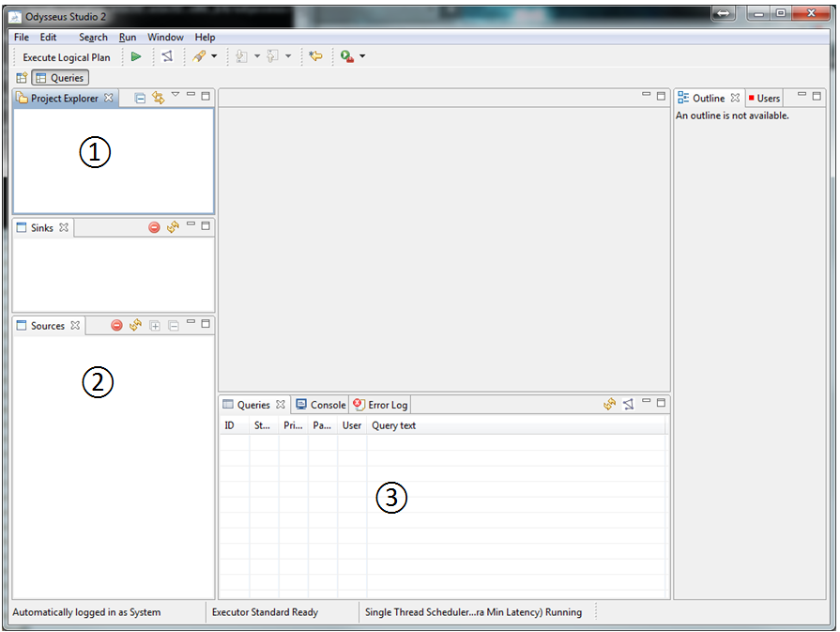Click the red remove icon in Sinks panel
Viewport: 840px width, 632px height.
(x=154, y=227)
